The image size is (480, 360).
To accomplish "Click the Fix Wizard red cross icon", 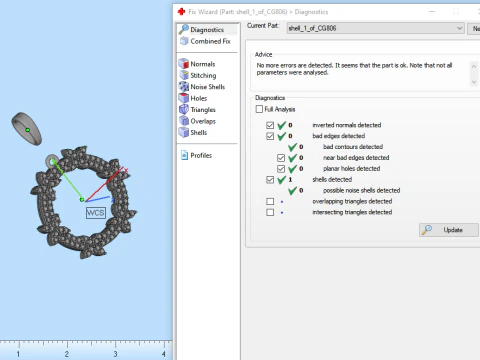I will tap(181, 12).
